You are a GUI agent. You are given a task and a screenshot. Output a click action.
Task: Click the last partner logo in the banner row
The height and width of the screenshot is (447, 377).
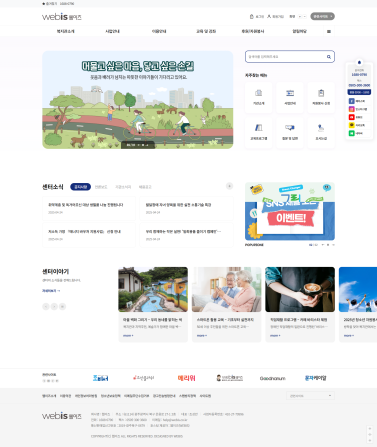pos(315,378)
